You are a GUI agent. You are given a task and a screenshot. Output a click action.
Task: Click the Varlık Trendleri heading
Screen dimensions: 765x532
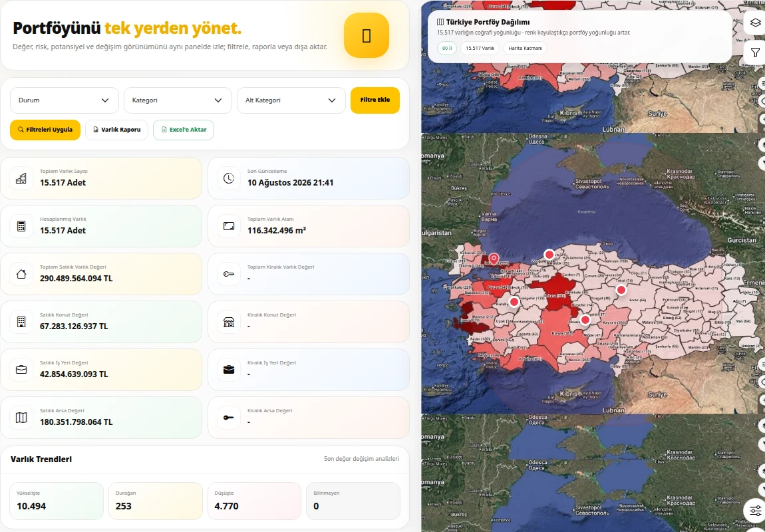41,460
